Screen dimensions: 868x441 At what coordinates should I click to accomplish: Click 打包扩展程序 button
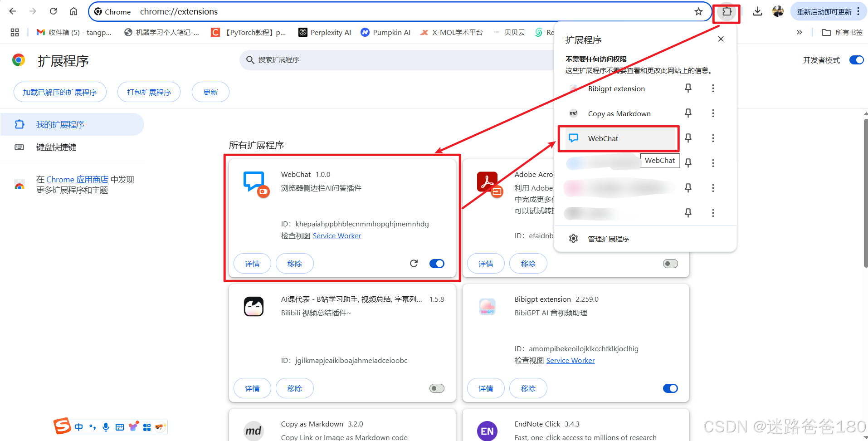tap(149, 92)
